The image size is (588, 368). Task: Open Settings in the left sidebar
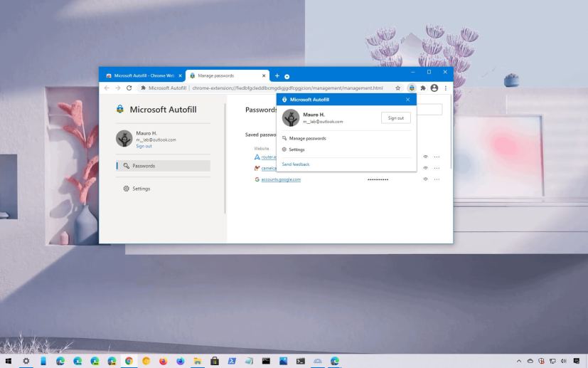(141, 189)
